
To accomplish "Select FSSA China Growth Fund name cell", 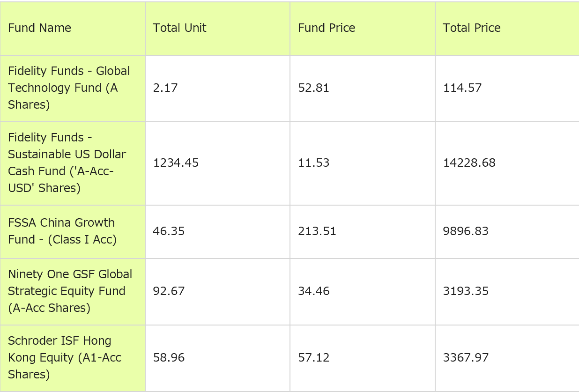I will click(61, 231).
